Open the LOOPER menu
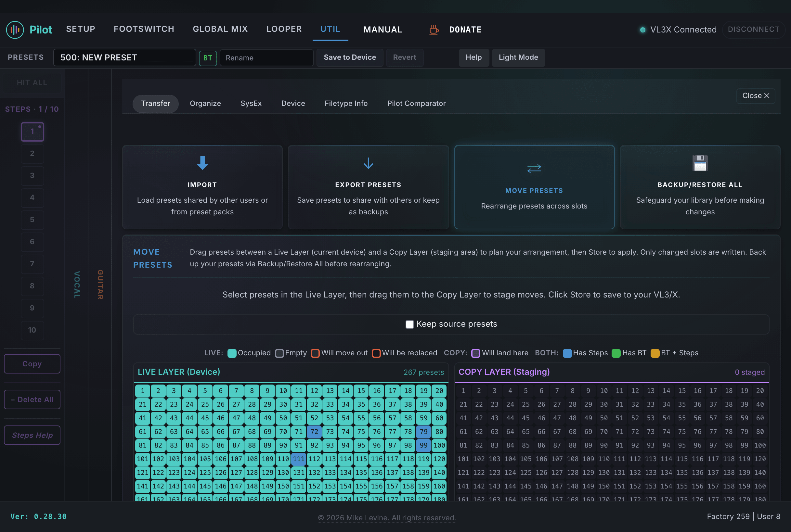Screen dimensions: 791x532 click(284, 29)
